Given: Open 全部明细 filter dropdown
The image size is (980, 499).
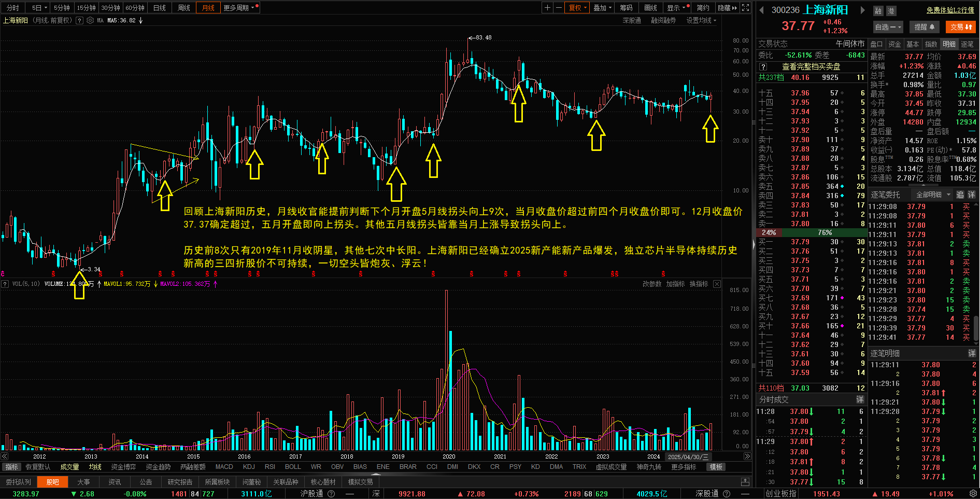Looking at the screenshot, I should (933, 195).
